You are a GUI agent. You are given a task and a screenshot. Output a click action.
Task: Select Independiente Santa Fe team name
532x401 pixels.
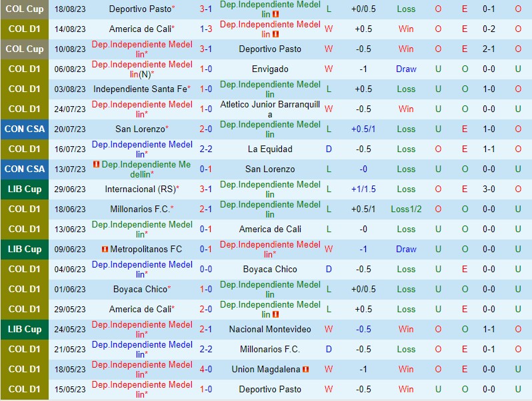tap(140, 89)
